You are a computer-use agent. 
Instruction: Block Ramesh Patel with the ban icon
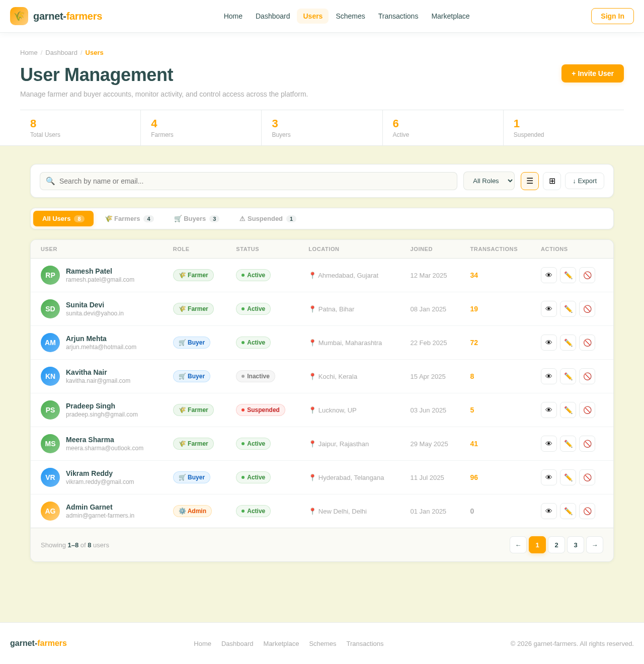point(587,275)
